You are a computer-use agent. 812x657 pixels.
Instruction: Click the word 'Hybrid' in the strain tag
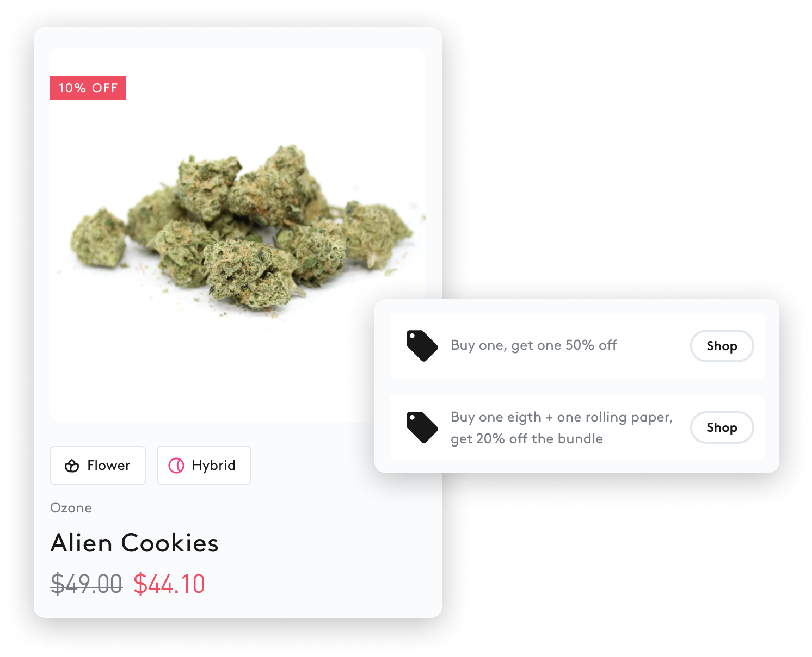tap(214, 466)
